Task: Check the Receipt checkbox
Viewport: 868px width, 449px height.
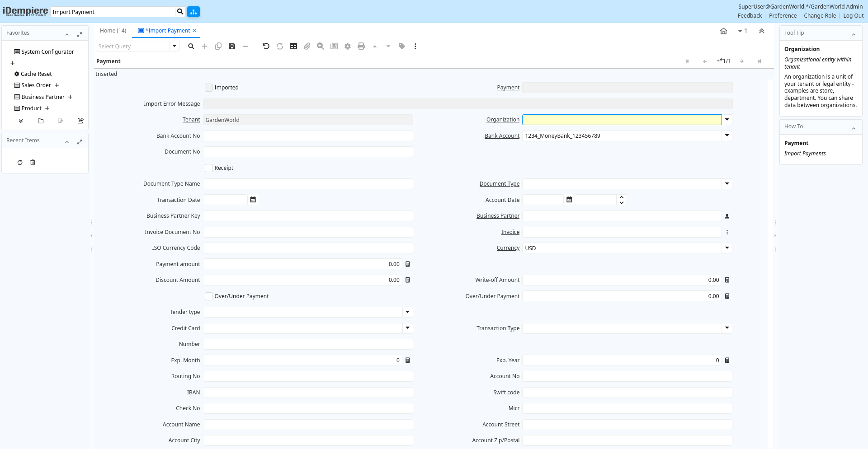Action: pos(209,168)
